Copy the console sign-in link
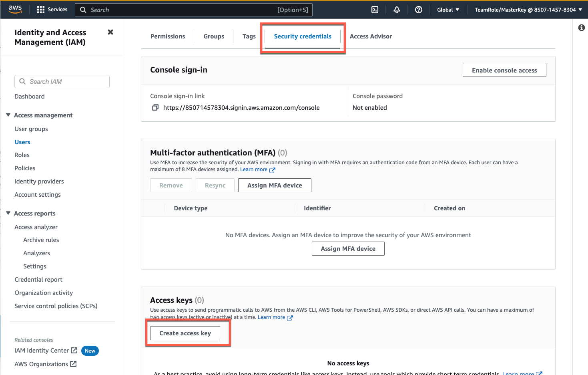Viewport: 588px width, 375px height. tap(155, 107)
